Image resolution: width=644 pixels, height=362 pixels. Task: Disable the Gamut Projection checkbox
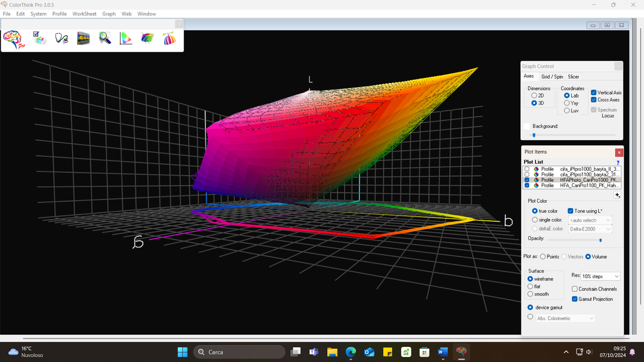tap(575, 299)
